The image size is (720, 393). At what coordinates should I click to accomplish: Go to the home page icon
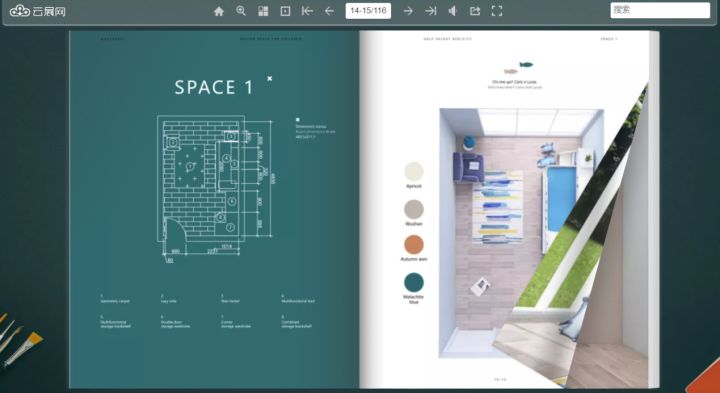[x=219, y=11]
